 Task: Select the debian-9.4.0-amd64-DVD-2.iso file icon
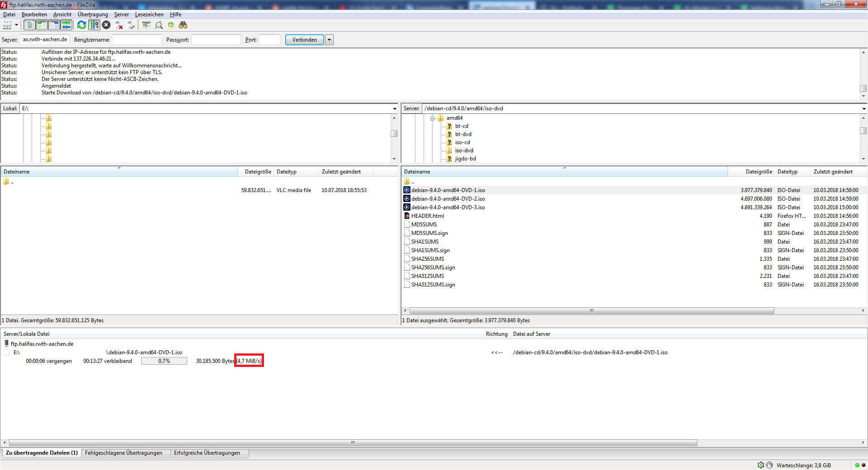tap(407, 199)
